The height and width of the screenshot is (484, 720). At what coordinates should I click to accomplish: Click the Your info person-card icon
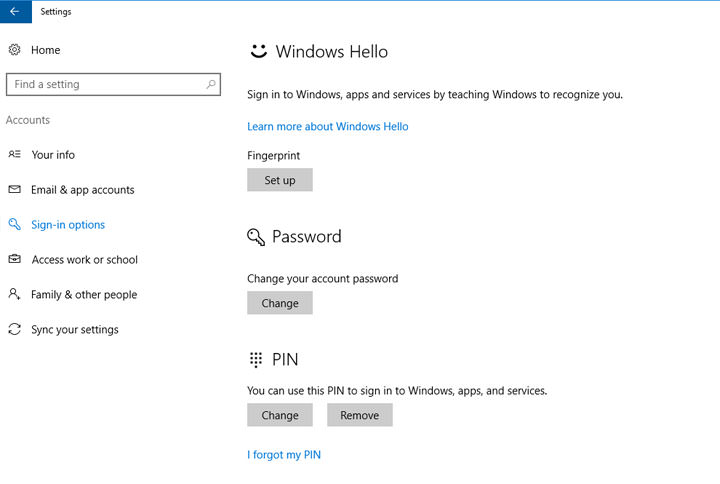coord(14,155)
